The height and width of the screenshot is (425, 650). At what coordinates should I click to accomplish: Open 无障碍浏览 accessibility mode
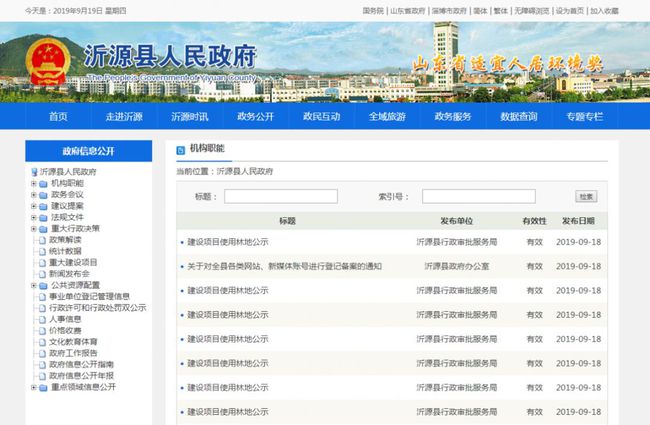click(532, 11)
